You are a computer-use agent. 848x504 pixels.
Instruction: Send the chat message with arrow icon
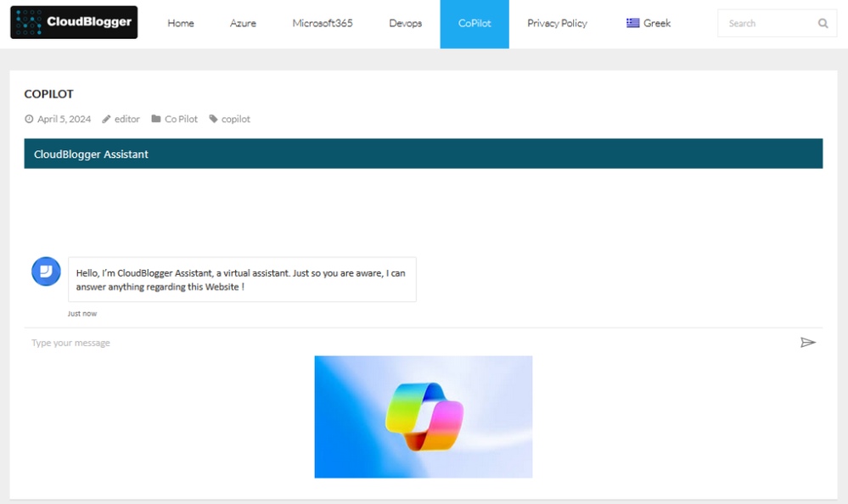(x=808, y=342)
